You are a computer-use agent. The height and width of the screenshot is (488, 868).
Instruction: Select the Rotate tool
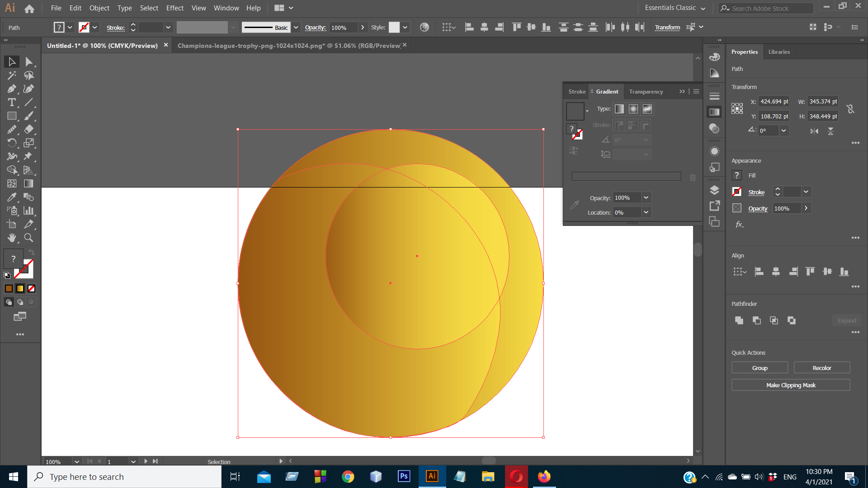tap(12, 143)
